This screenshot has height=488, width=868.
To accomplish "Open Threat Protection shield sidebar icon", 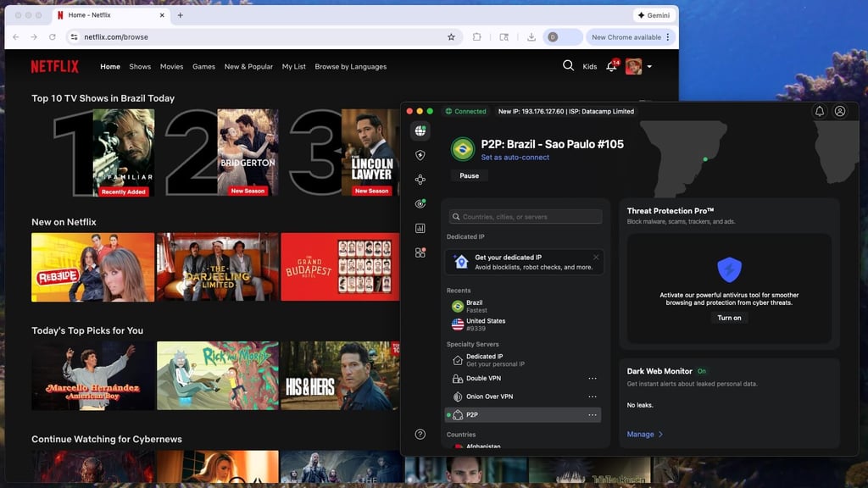I will pyautogui.click(x=420, y=156).
